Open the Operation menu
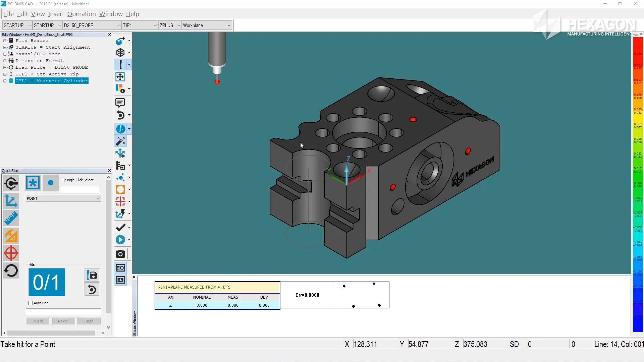The height and width of the screenshot is (362, 644). [82, 14]
